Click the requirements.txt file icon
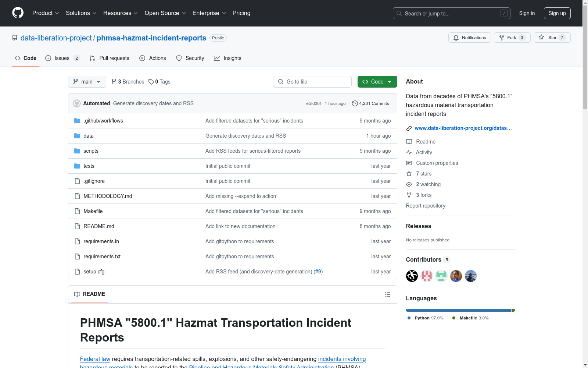The image size is (588, 368). coord(77,256)
